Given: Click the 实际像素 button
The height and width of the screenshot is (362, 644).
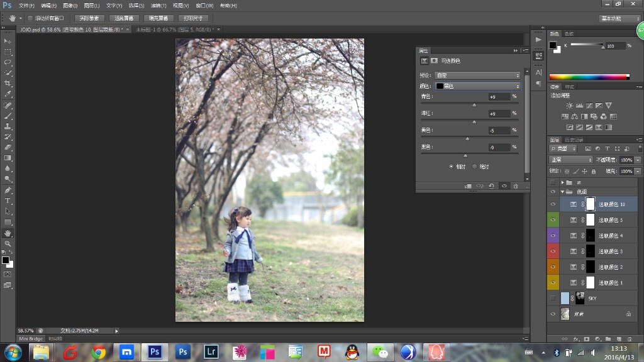Looking at the screenshot, I should pos(89,18).
